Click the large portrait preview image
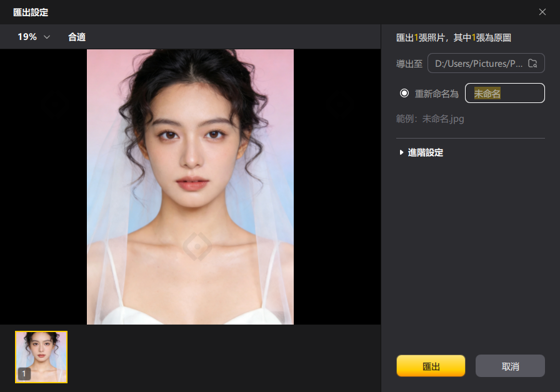The width and height of the screenshot is (560, 392). 190,187
